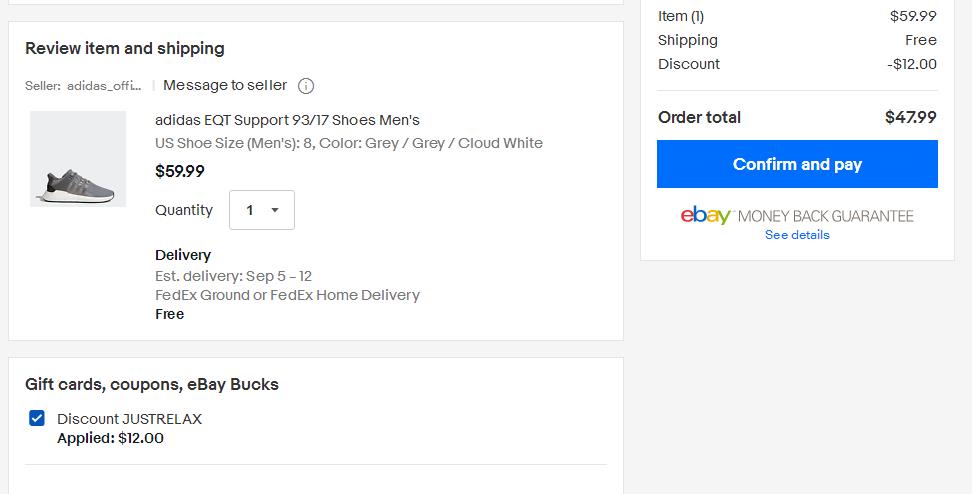
Task: Click the Order total $47.99 amount
Action: tap(911, 117)
